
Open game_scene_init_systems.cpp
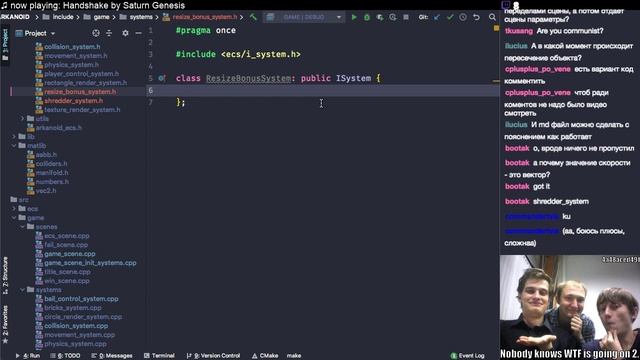pyautogui.click(x=90, y=262)
